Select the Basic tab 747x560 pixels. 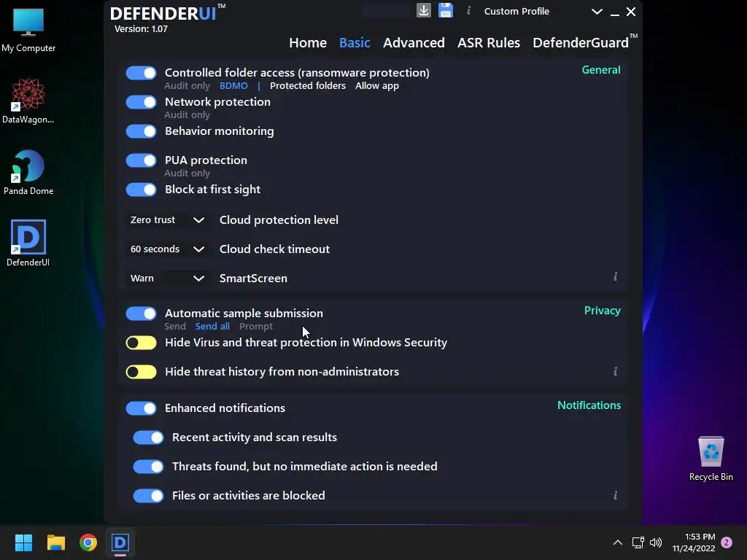[355, 43]
